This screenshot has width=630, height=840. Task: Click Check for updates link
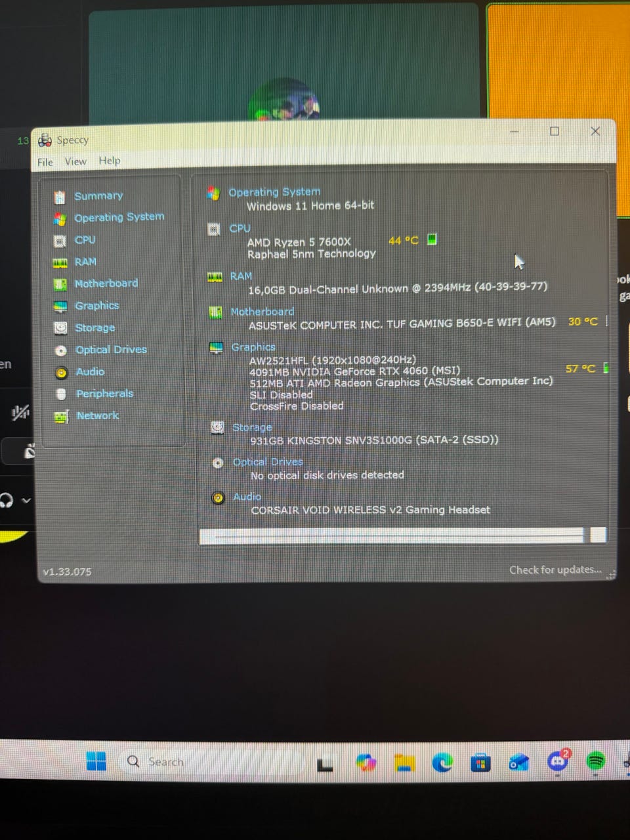(x=555, y=570)
